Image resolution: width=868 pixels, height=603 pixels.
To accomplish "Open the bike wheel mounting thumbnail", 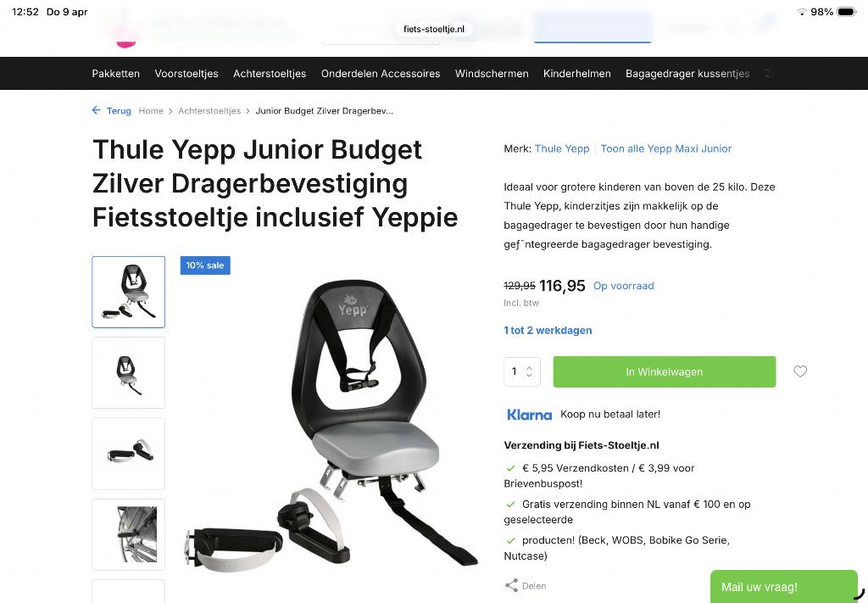I will pyautogui.click(x=129, y=534).
